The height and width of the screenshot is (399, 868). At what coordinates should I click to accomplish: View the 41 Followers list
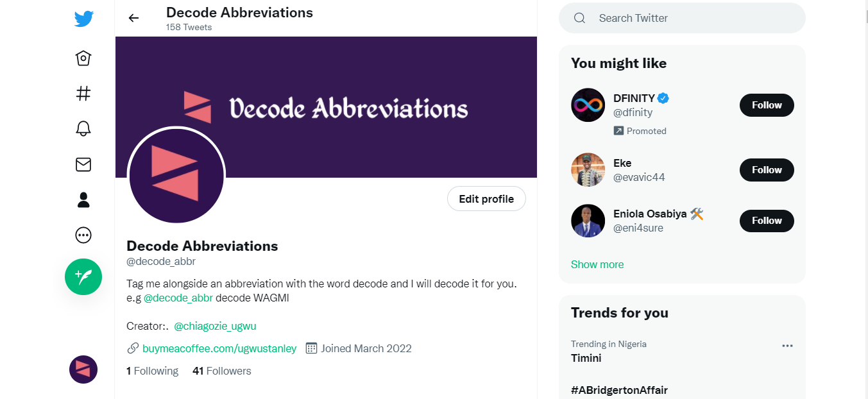[x=222, y=371]
